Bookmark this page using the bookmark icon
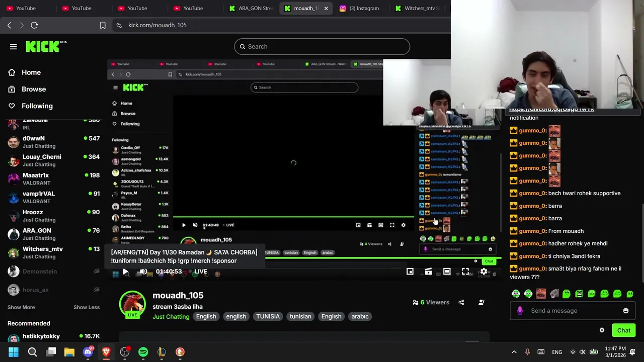The image size is (644, 362). pyautogui.click(x=103, y=25)
